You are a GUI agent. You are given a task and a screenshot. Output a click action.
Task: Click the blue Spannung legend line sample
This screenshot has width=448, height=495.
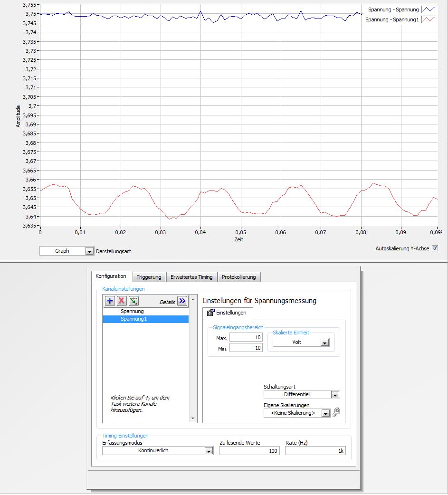(429, 10)
